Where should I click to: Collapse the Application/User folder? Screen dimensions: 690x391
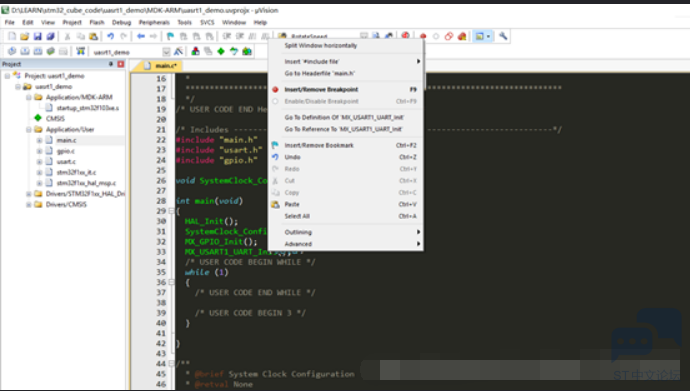pos(29,129)
